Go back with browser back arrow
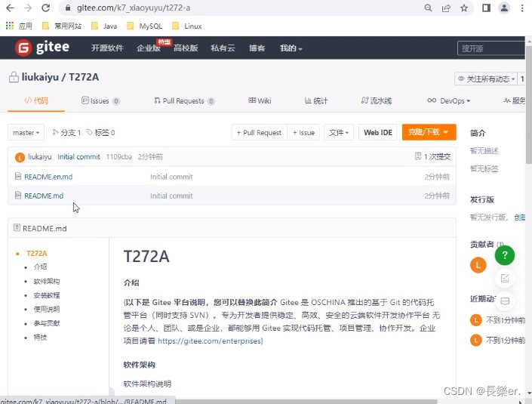The height and width of the screenshot is (404, 532). 10,8
